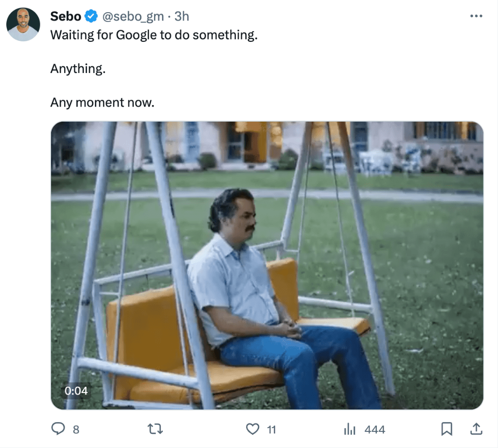
Task: Click the 444 views count
Action: point(374,430)
